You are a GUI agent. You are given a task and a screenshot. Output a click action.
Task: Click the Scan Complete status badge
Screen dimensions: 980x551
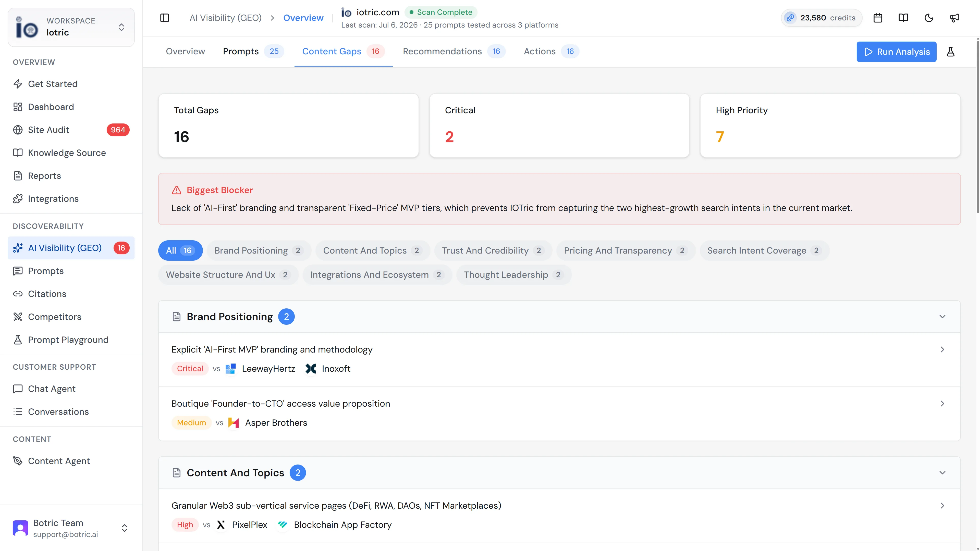pos(440,12)
